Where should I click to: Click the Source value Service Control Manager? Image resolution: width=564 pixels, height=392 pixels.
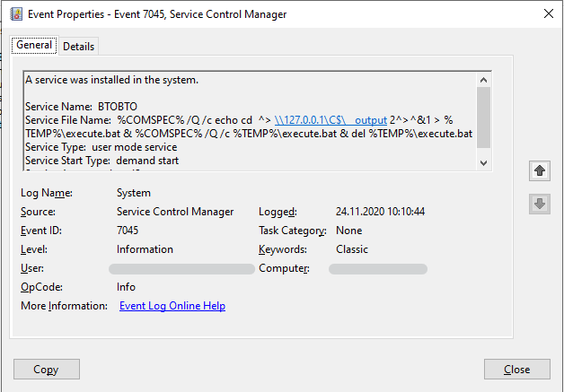175,212
